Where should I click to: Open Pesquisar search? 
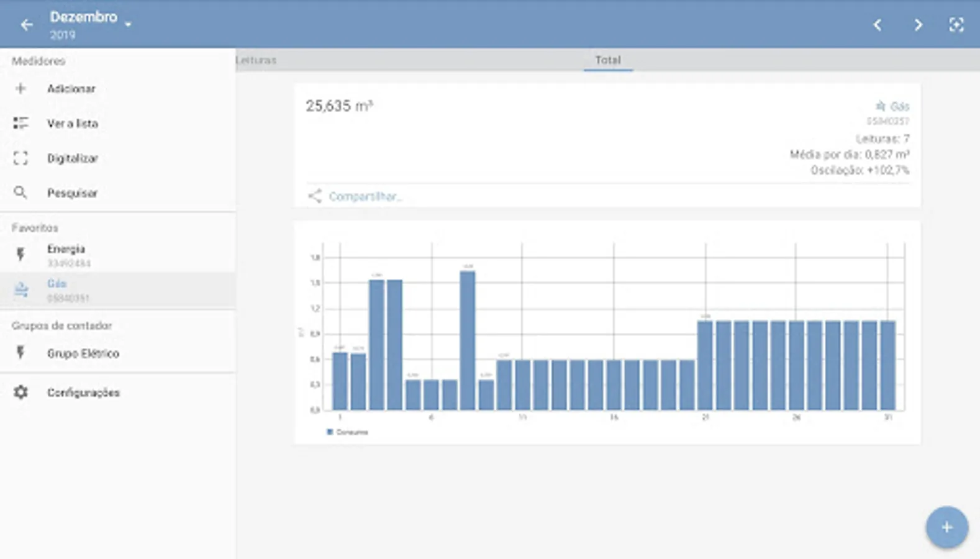pyautogui.click(x=118, y=193)
